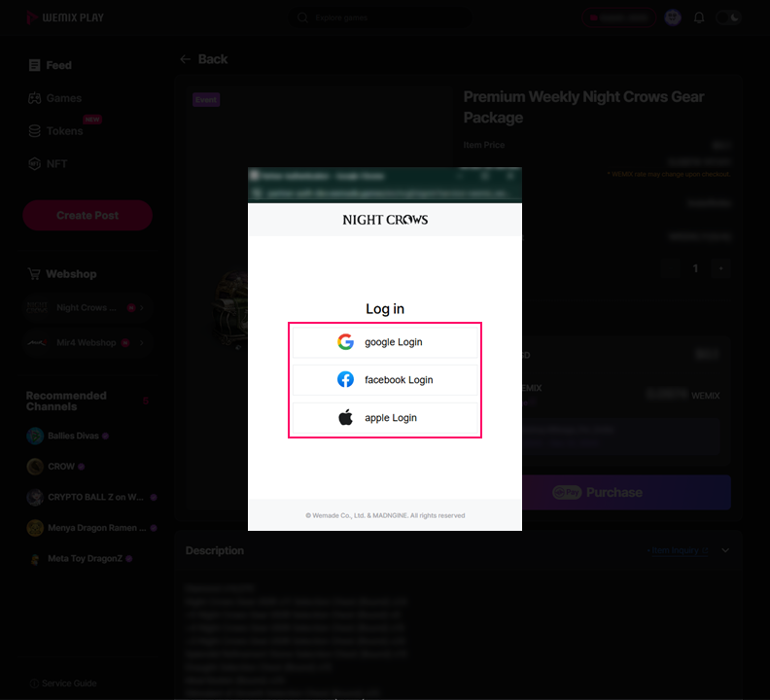
Task: Click the Ballies Divas avatar icon
Action: click(x=35, y=436)
